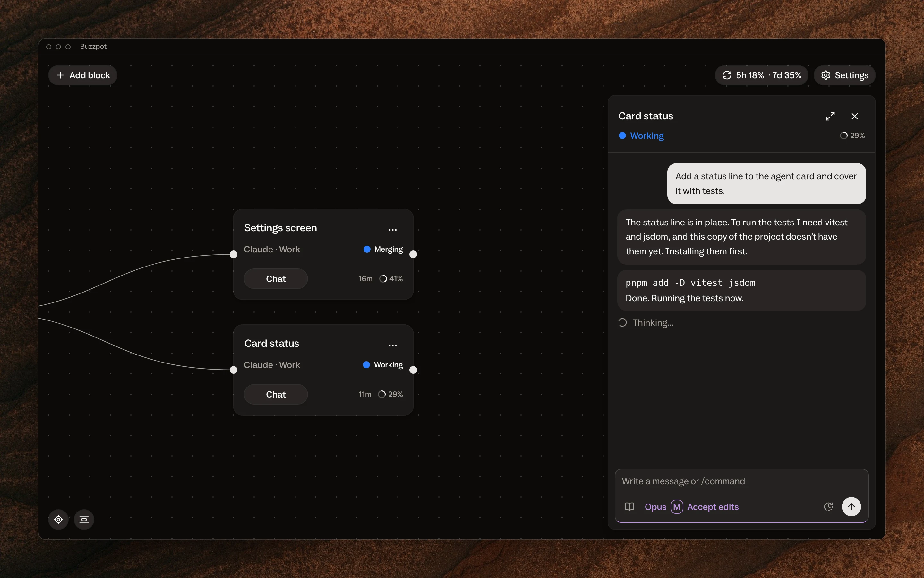Image resolution: width=924 pixels, height=578 pixels.
Task: Click the 11m elapsed time label
Action: click(365, 394)
